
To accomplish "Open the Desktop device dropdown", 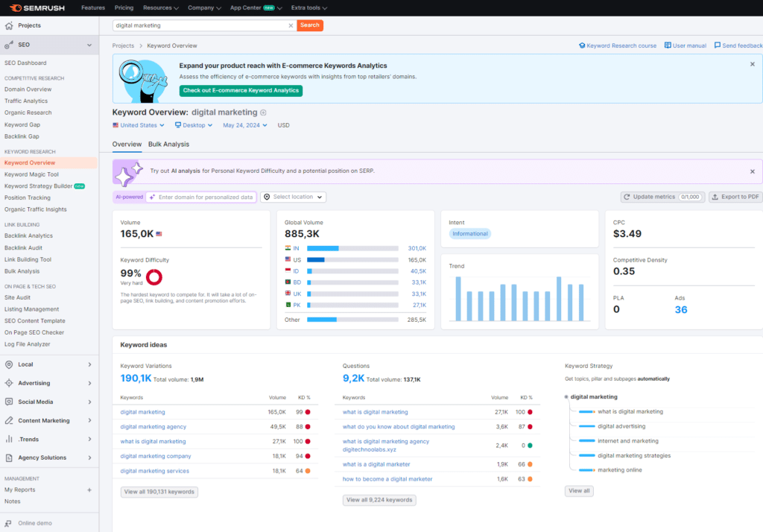I will point(194,125).
